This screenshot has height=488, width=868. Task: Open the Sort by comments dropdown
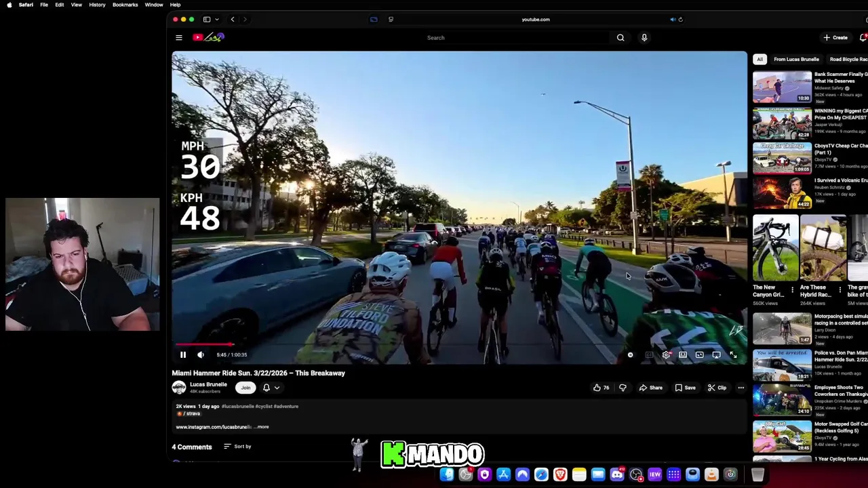click(237, 447)
